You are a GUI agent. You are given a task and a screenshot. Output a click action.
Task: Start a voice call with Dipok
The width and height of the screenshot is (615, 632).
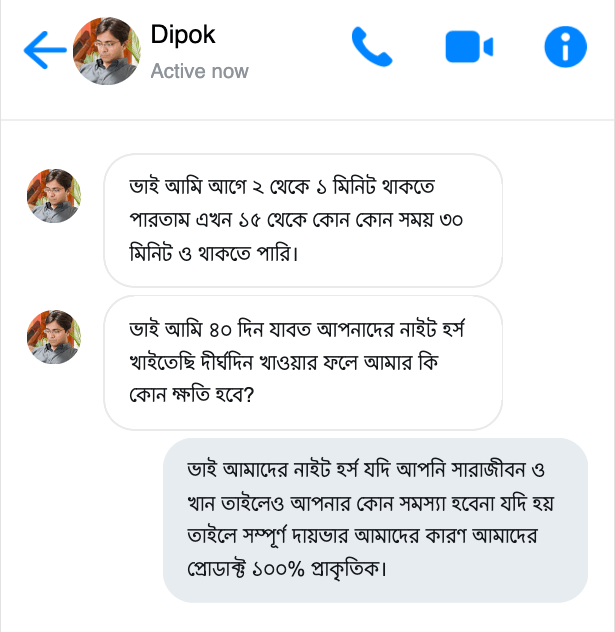tap(371, 47)
